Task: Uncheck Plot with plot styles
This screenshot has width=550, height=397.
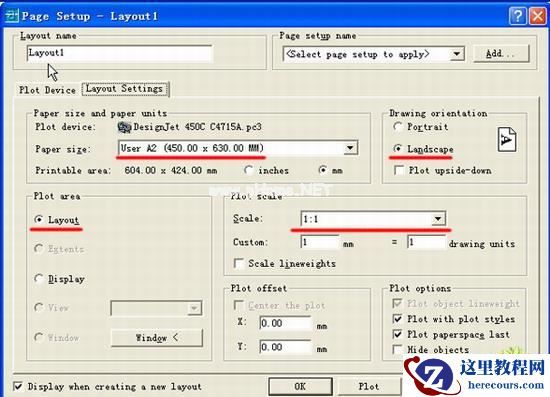Action: (x=397, y=319)
